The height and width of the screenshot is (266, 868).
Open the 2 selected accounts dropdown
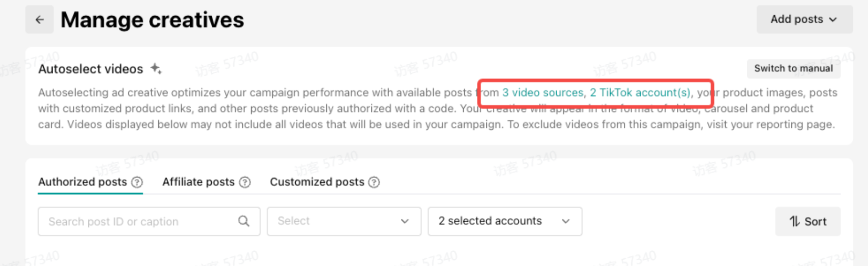tap(504, 221)
